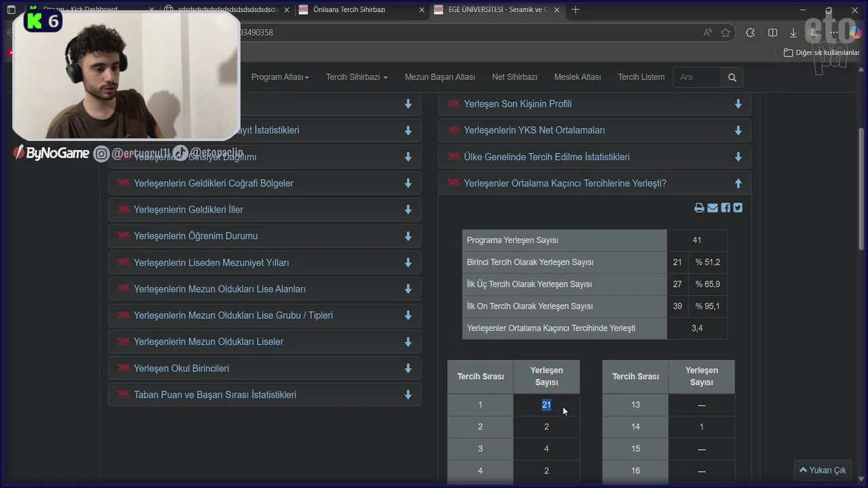Open Tercih Listem from navigation
The width and height of the screenshot is (868, 488).
click(x=641, y=77)
